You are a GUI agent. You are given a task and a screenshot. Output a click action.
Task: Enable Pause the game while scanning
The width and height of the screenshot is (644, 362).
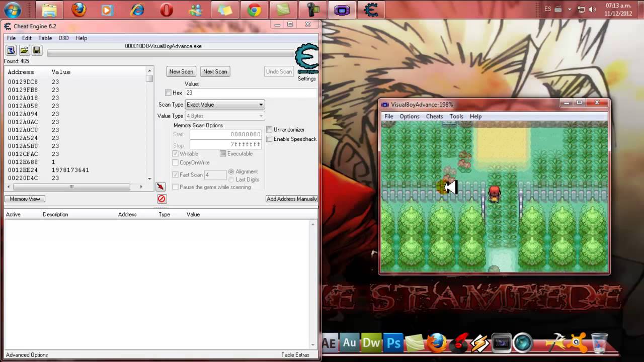(x=175, y=188)
